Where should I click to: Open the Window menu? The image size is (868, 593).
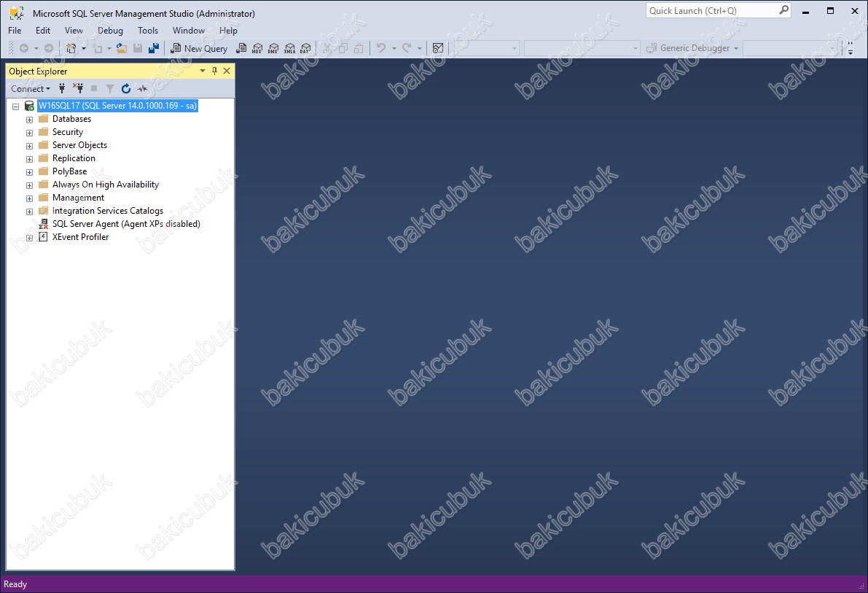click(189, 31)
